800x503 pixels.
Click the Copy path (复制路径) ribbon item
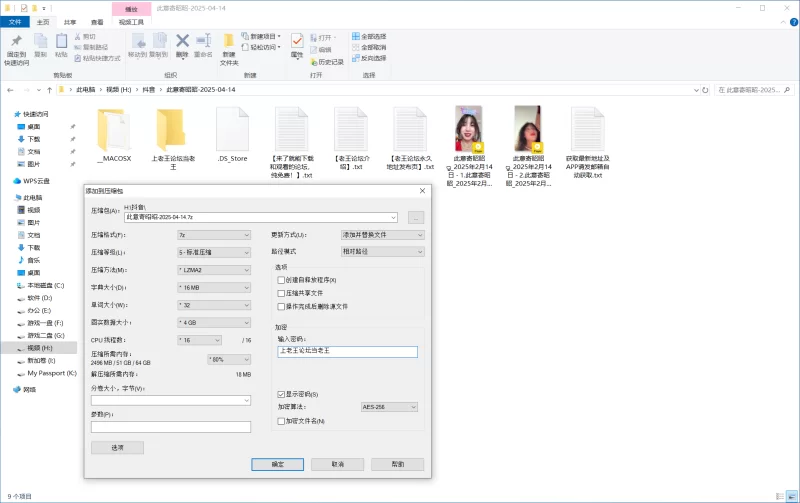91,47
